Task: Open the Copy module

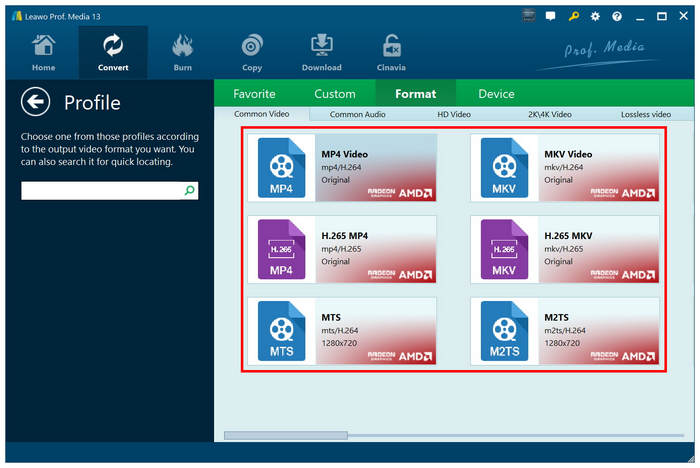Action: click(x=252, y=53)
